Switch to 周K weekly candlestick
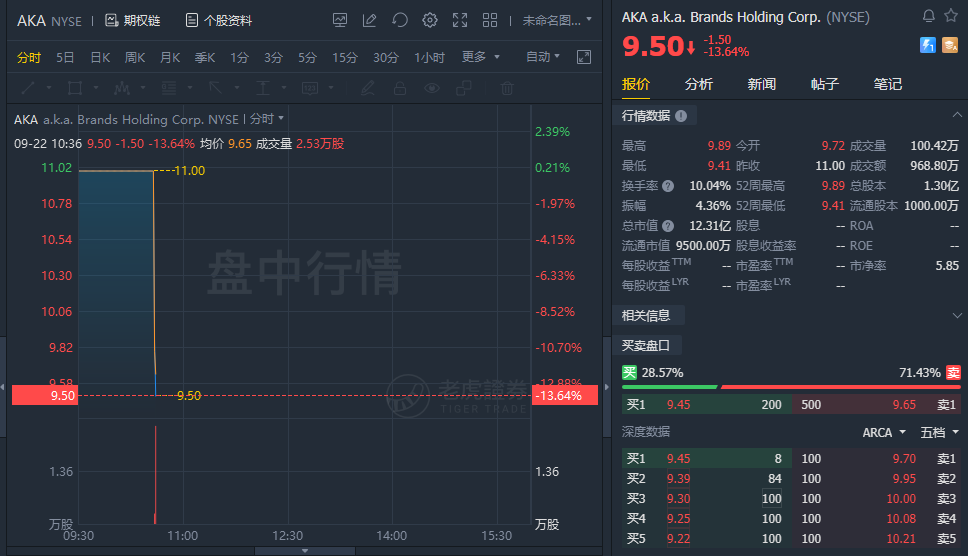The width and height of the screenshot is (968, 556). 135,57
